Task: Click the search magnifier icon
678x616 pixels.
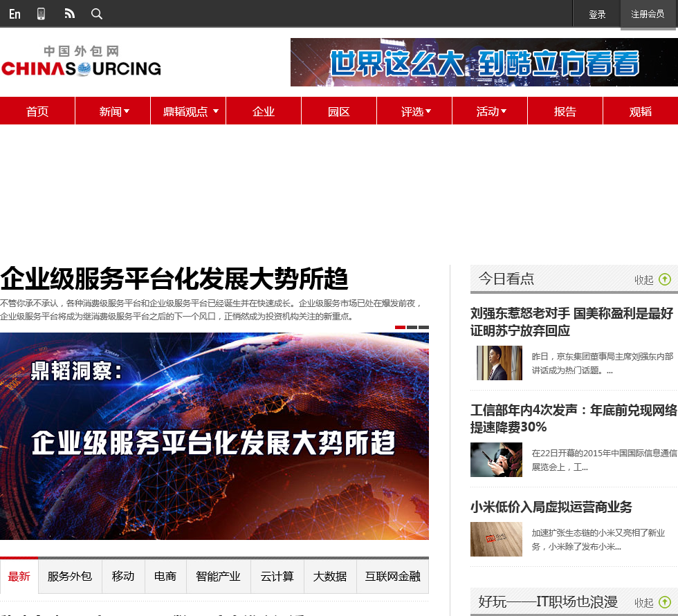Action: pyautogui.click(x=97, y=14)
